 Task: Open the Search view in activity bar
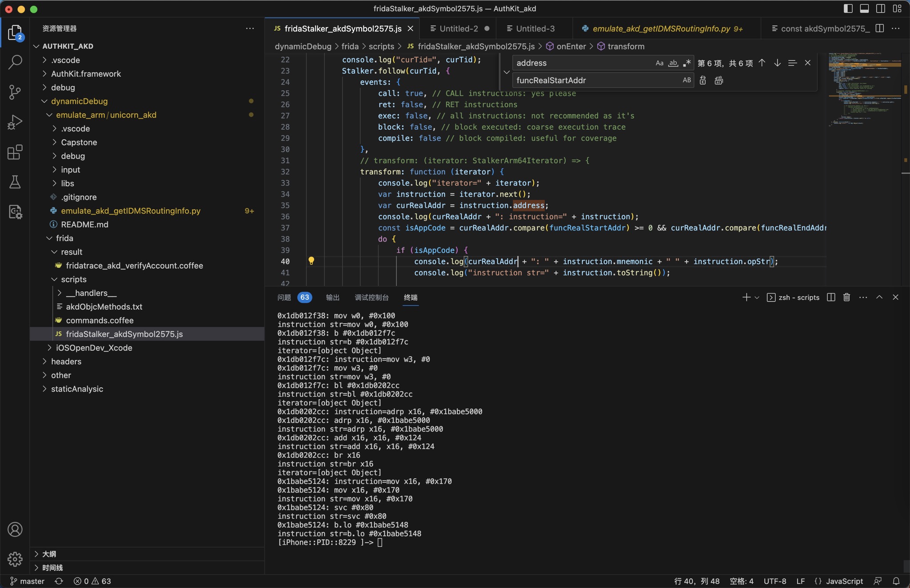[15, 62]
